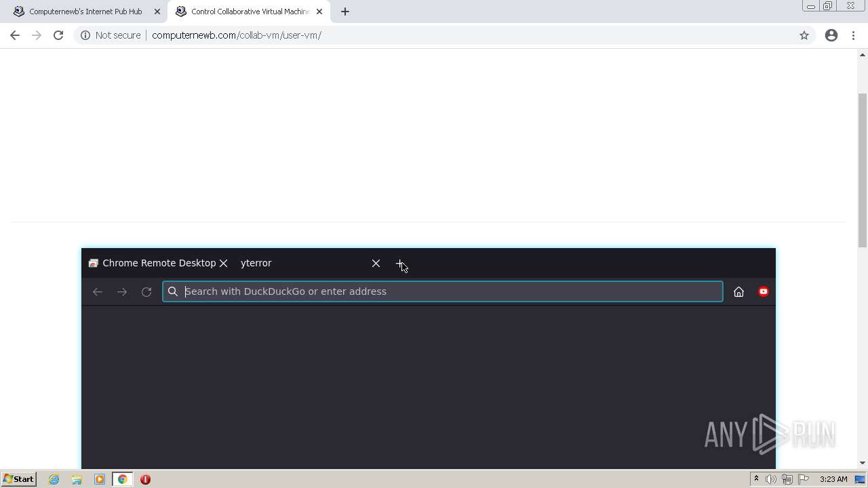
Task: Open Action Center flag icon
Action: point(804,479)
